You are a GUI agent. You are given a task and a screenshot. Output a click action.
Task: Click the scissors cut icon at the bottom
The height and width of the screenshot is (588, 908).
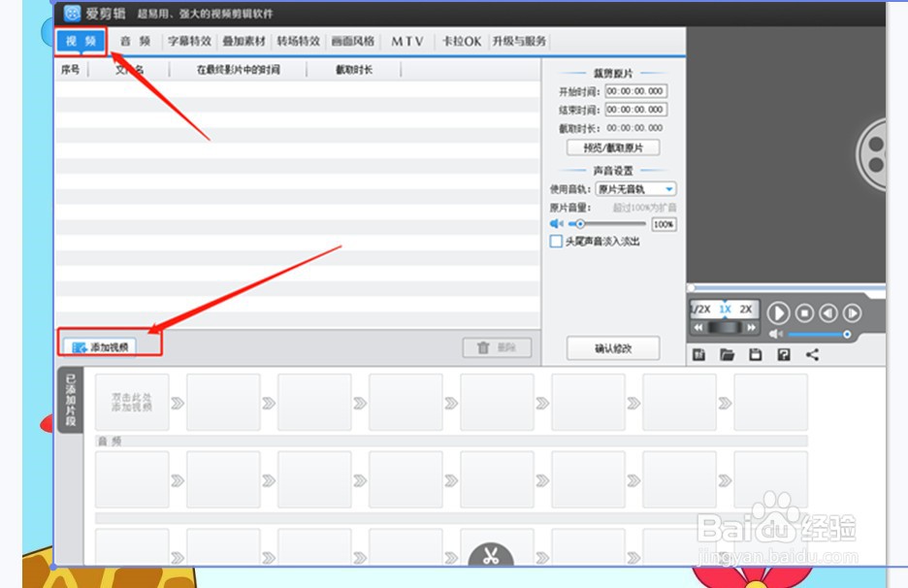pyautogui.click(x=491, y=555)
